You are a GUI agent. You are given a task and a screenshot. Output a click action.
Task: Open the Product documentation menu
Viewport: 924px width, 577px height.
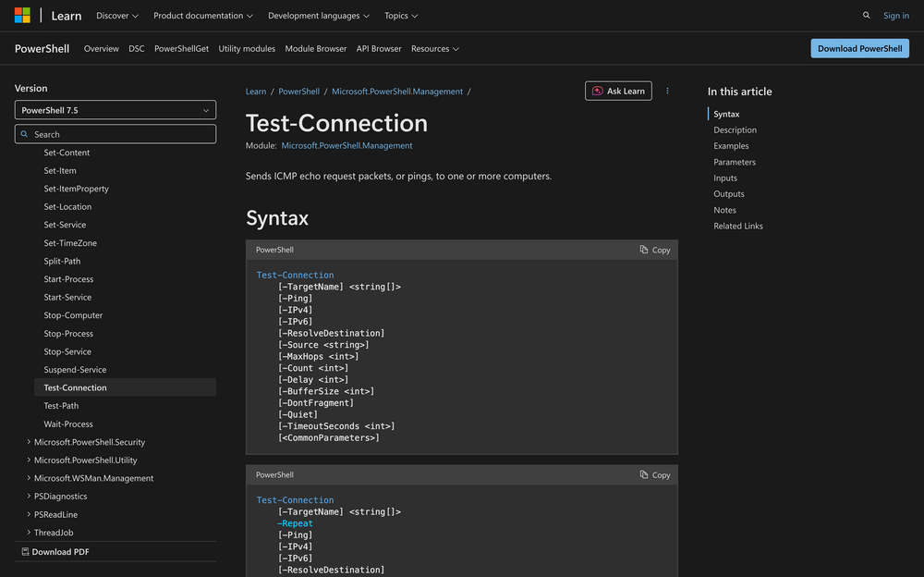point(202,16)
